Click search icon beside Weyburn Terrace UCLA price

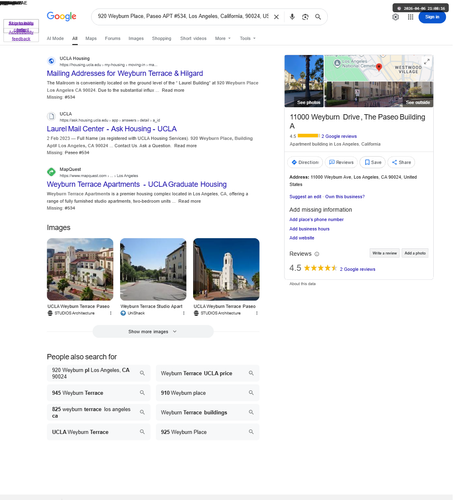pos(251,373)
